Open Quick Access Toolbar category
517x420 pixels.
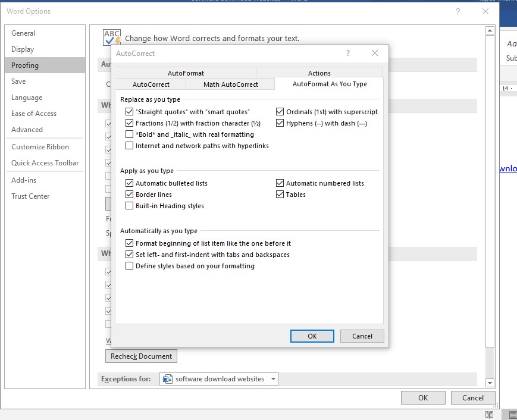(x=45, y=163)
